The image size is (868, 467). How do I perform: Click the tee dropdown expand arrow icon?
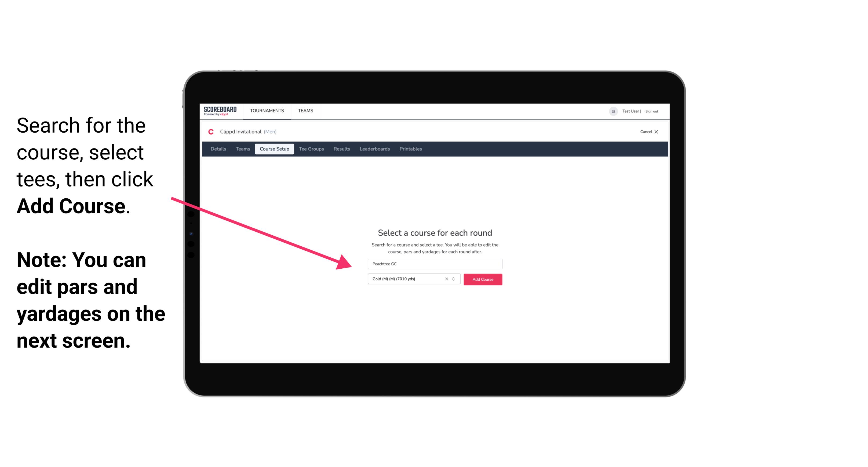(454, 279)
